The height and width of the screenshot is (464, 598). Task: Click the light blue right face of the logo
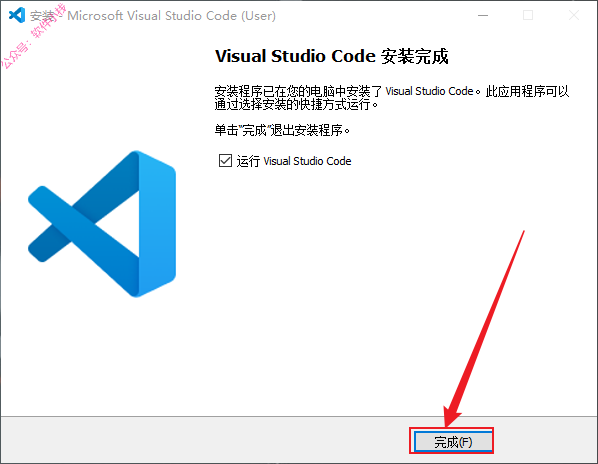[x=157, y=224]
